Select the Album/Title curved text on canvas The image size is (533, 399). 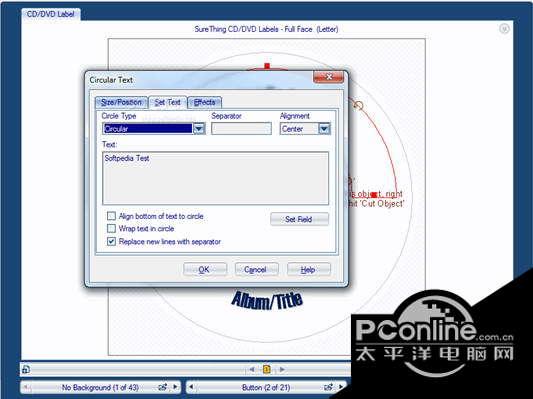click(267, 300)
